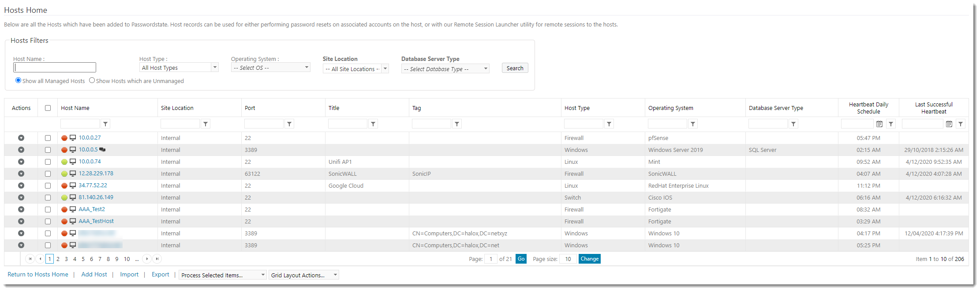The image size is (980, 291).
Task: Open actions menu icon for host 10.0.0.27
Action: pyautogui.click(x=21, y=138)
